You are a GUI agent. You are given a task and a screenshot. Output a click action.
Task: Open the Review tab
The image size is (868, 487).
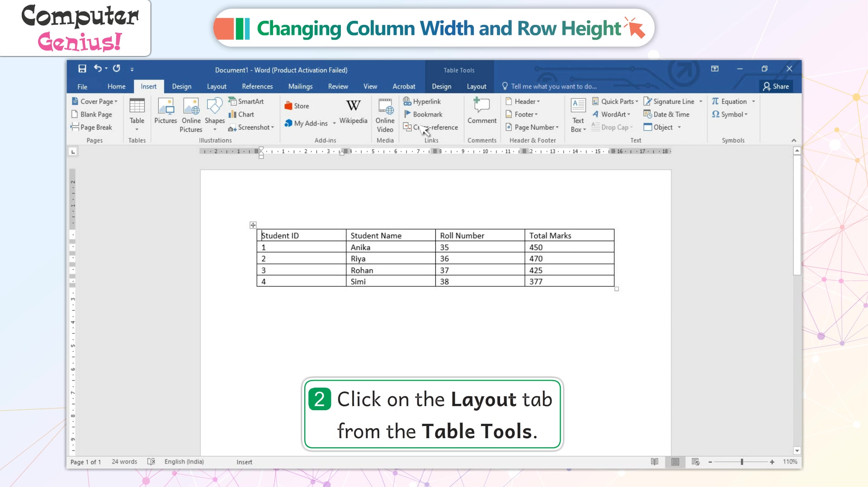coord(338,86)
